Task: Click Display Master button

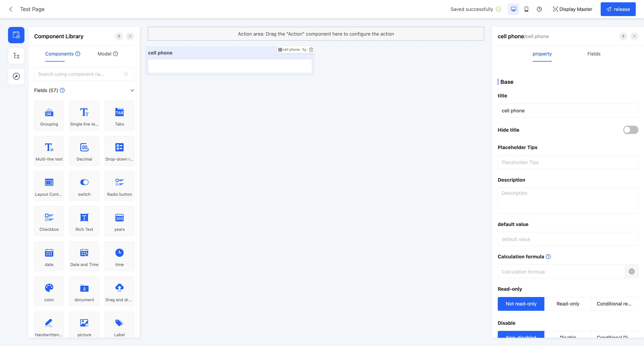Action: pos(573,9)
